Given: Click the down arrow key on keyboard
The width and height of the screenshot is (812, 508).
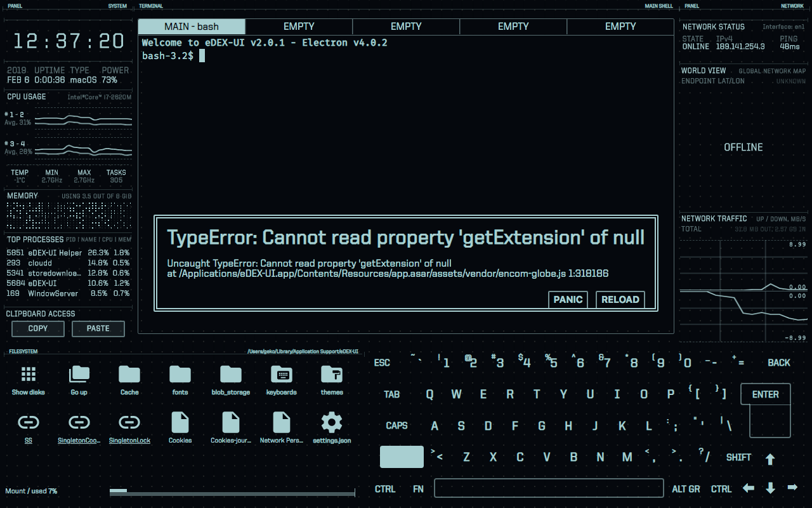Looking at the screenshot, I should click(x=770, y=488).
